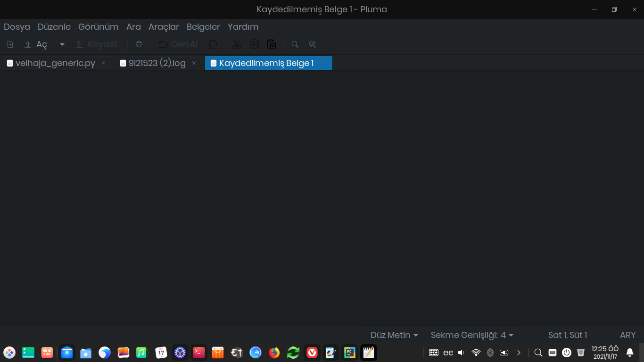Open find with the magnifier toolbar icon
644x362 pixels.
click(295, 44)
